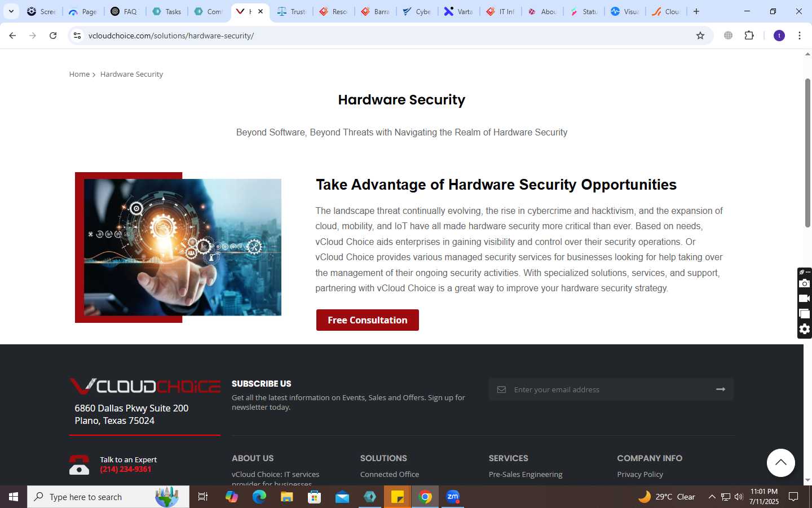
Task: Open Extensions puzzle icon
Action: (749, 36)
